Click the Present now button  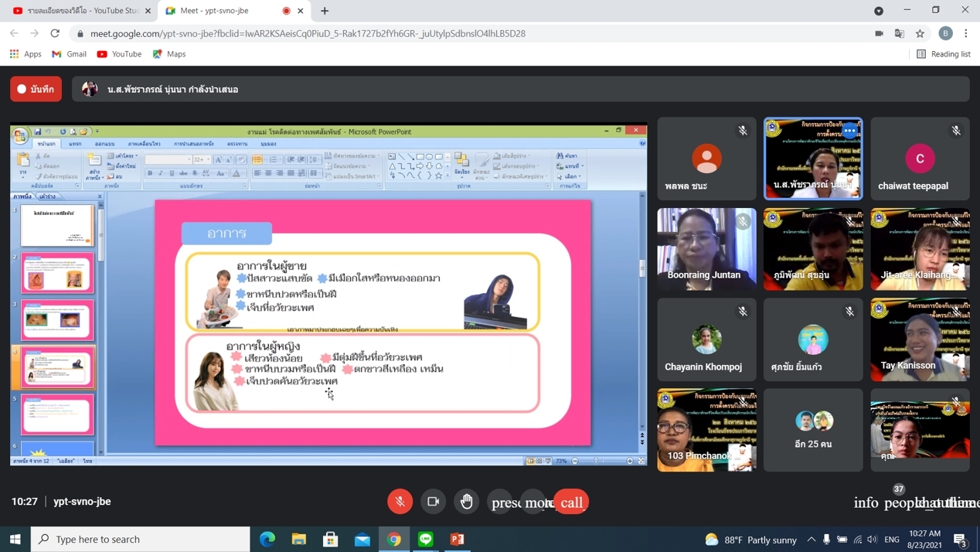(x=501, y=503)
